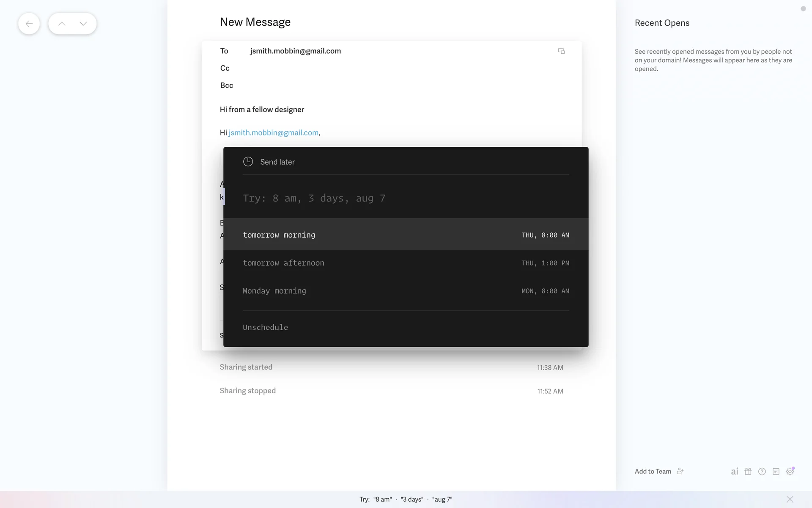Dismiss the bottom hint bar with X
The image size is (812, 508).
pos(790,499)
